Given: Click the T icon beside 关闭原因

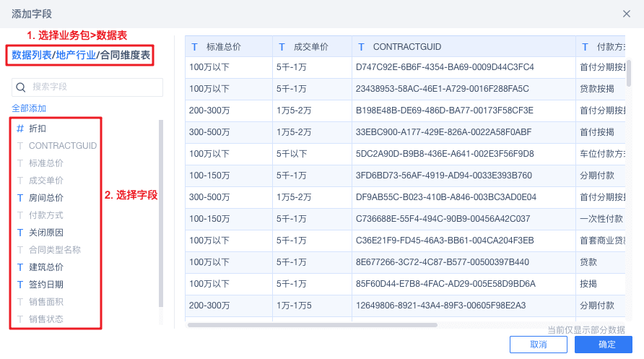Looking at the screenshot, I should [20, 232].
